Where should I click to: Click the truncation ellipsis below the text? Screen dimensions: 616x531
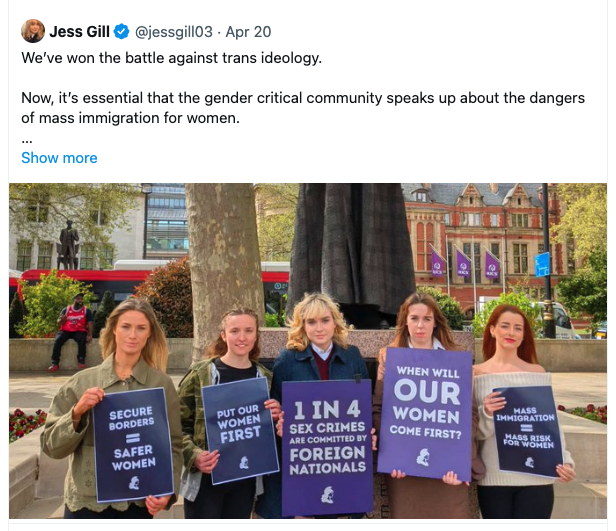(27, 141)
